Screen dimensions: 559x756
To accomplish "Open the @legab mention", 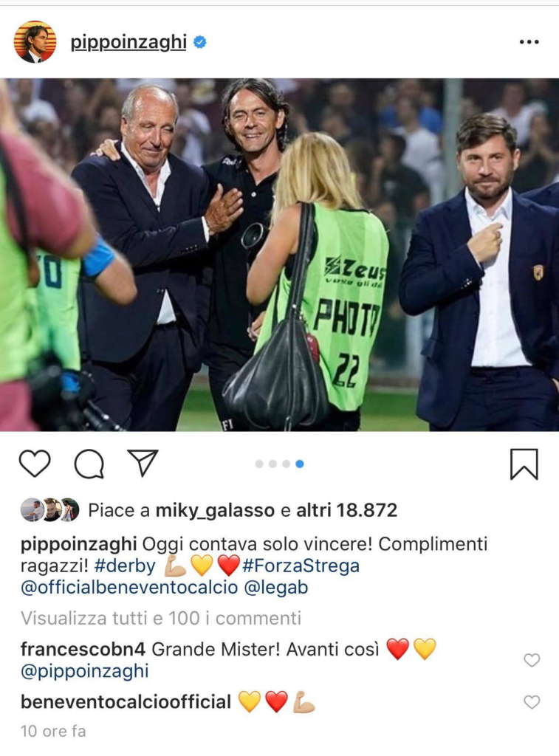I will pos(276,587).
